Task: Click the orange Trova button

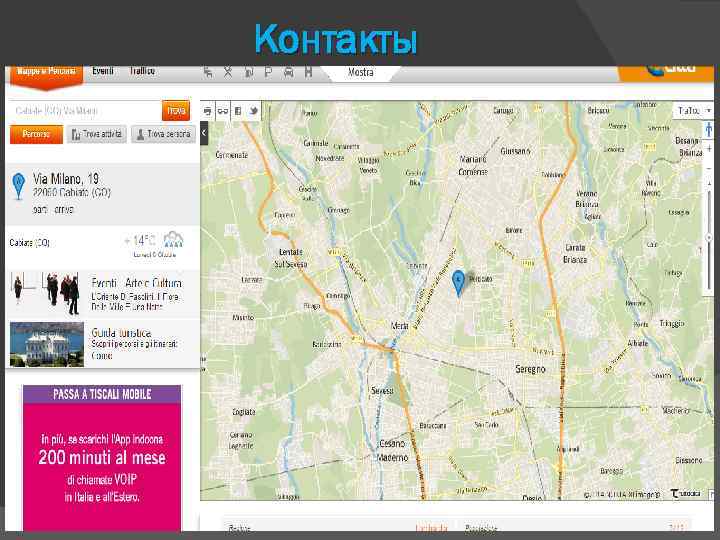Action: coord(176,111)
